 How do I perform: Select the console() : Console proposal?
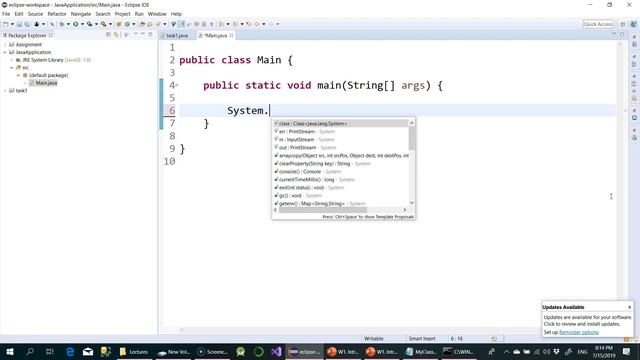point(340,171)
